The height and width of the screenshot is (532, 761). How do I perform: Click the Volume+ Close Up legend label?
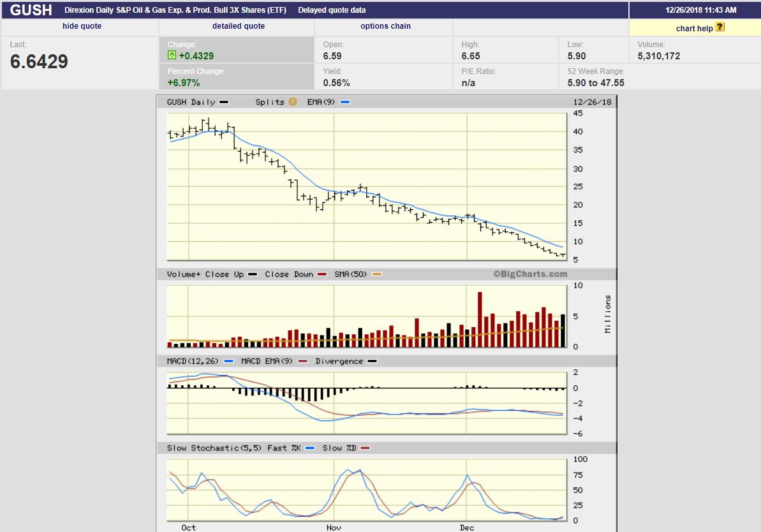tap(205, 274)
